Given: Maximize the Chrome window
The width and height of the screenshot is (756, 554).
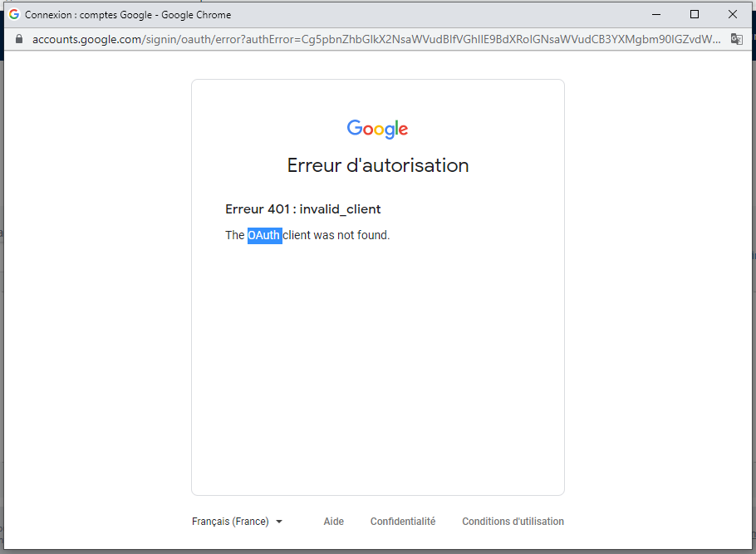Looking at the screenshot, I should [x=695, y=14].
